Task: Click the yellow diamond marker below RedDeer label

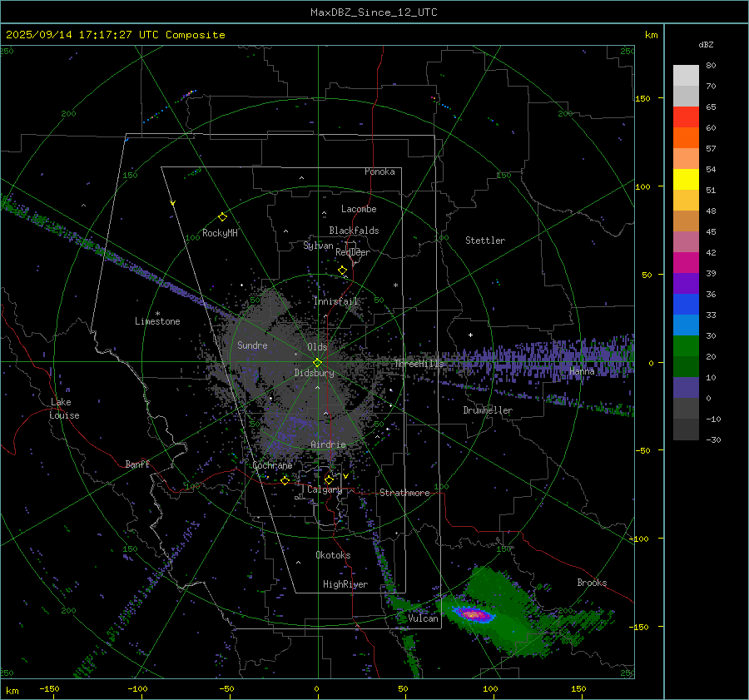Action: coord(342,271)
